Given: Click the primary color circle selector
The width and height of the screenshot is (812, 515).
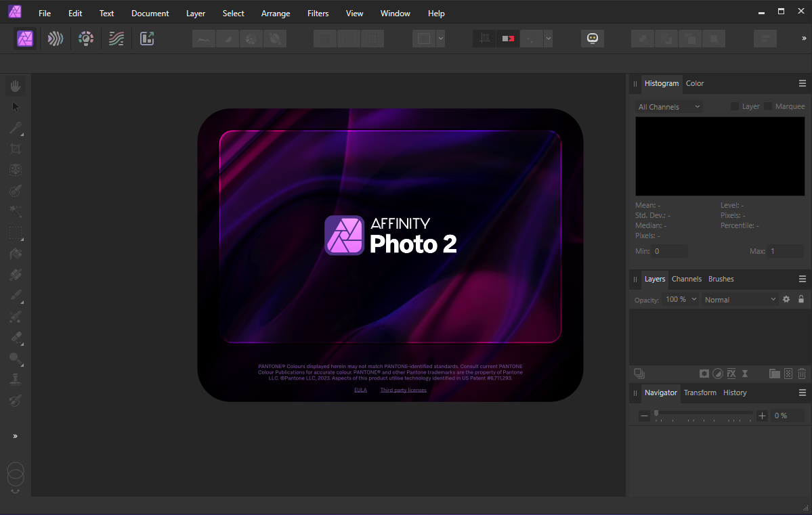Looking at the screenshot, I should tap(16, 470).
